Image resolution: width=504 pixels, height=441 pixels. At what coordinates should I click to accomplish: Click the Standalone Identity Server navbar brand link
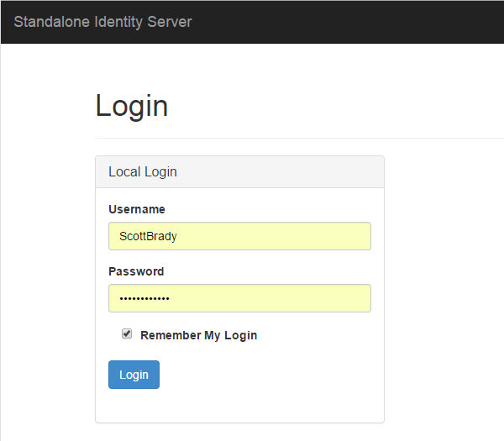[102, 22]
